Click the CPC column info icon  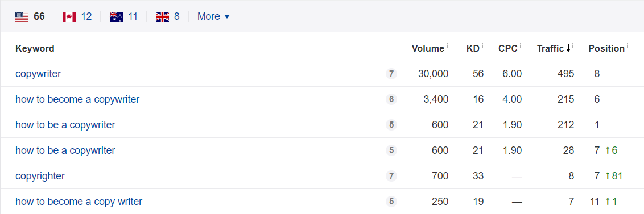tap(520, 46)
